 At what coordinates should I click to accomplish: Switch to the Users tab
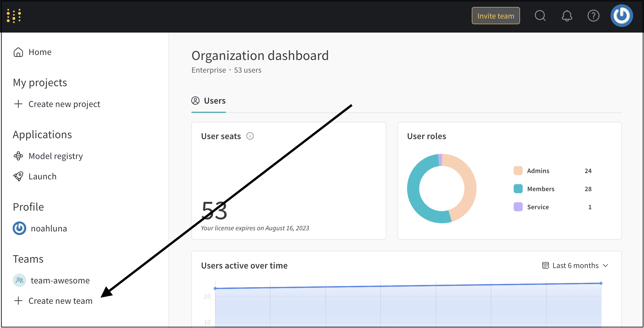click(x=208, y=101)
